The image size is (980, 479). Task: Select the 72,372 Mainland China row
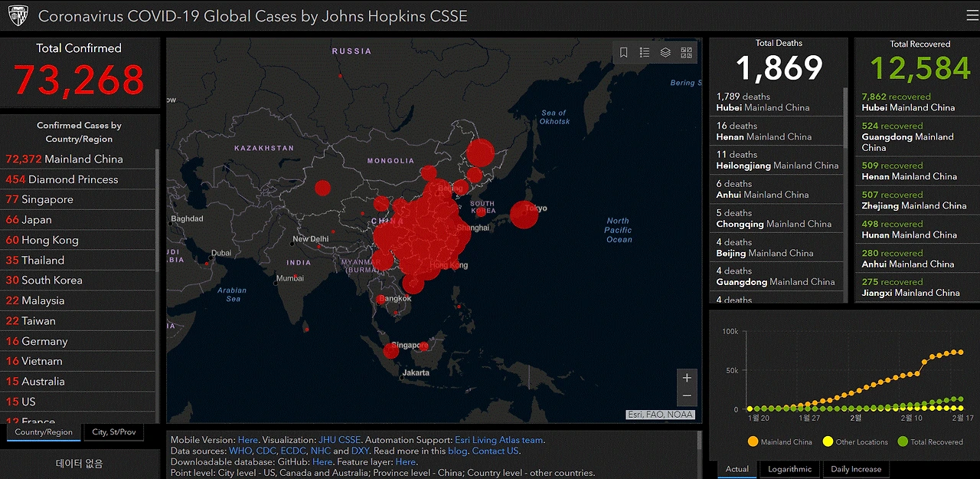click(78, 159)
